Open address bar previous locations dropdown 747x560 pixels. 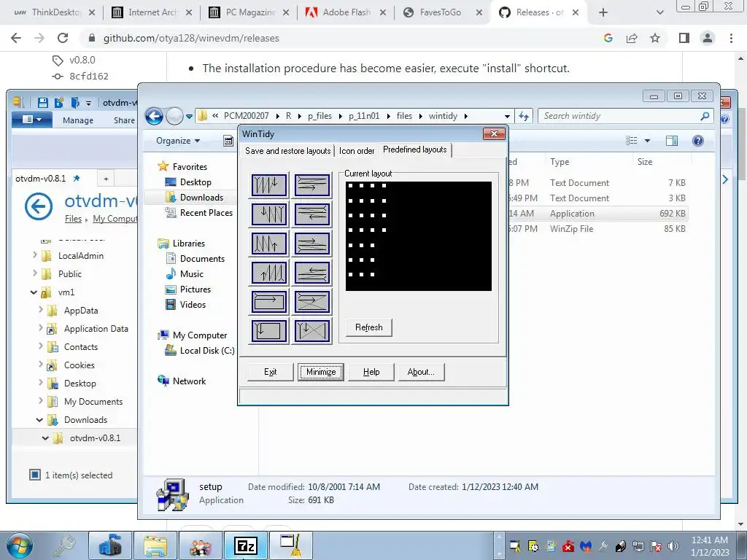tap(507, 116)
